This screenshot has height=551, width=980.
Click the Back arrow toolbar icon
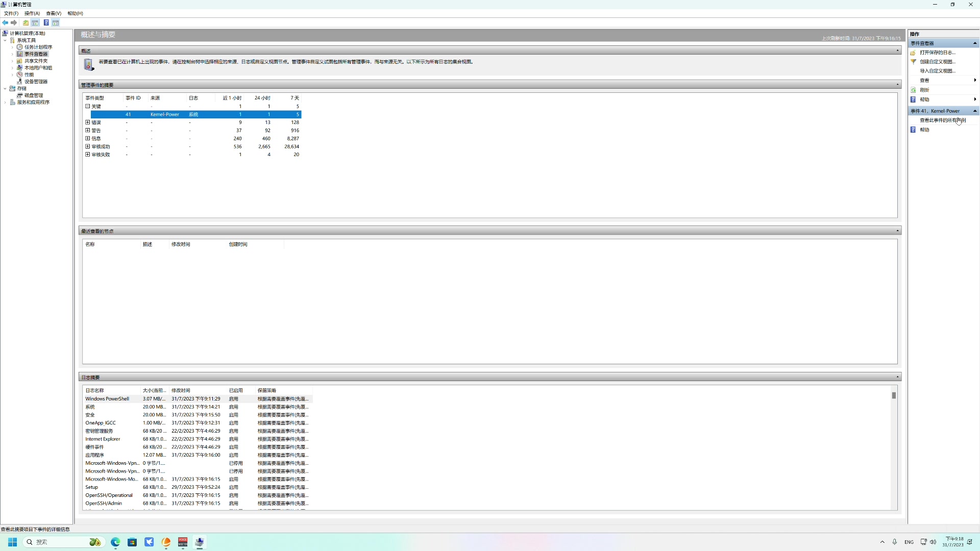point(5,23)
